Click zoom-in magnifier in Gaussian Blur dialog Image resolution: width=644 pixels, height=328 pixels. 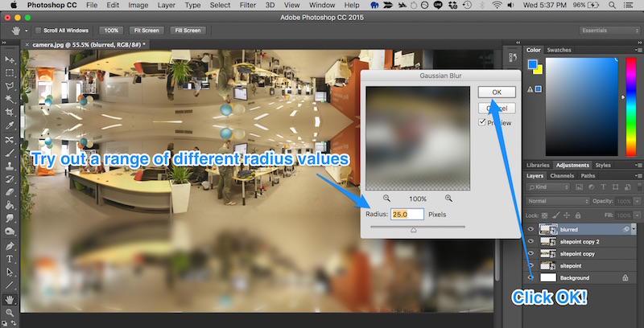click(x=448, y=198)
